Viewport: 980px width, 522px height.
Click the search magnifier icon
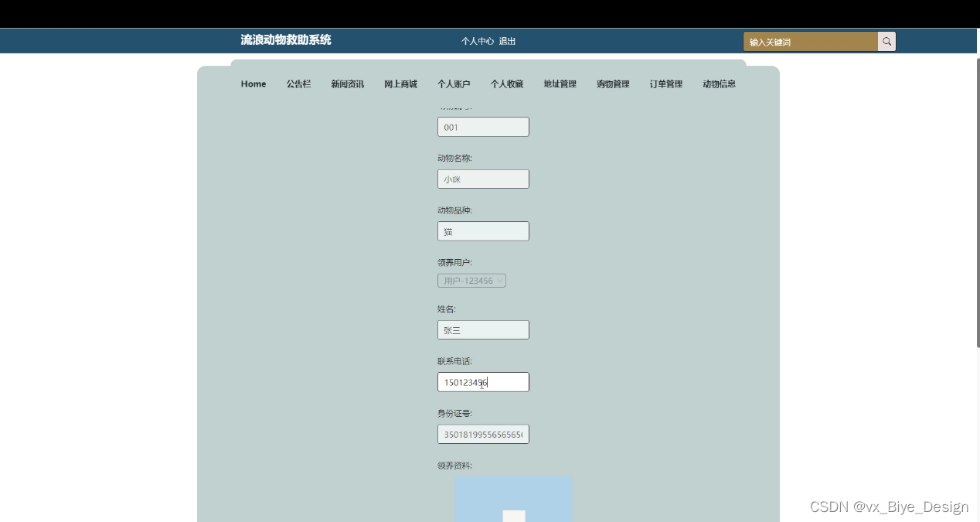point(886,42)
